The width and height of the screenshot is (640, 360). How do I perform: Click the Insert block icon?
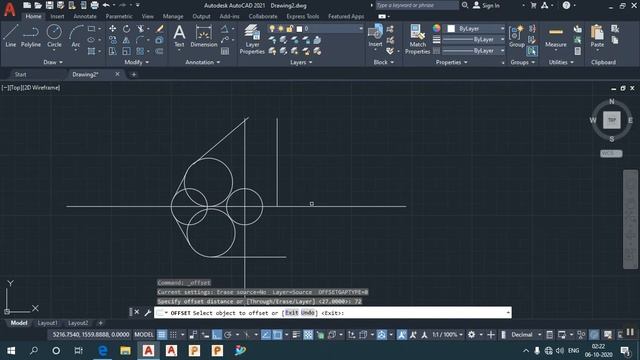coord(375,35)
